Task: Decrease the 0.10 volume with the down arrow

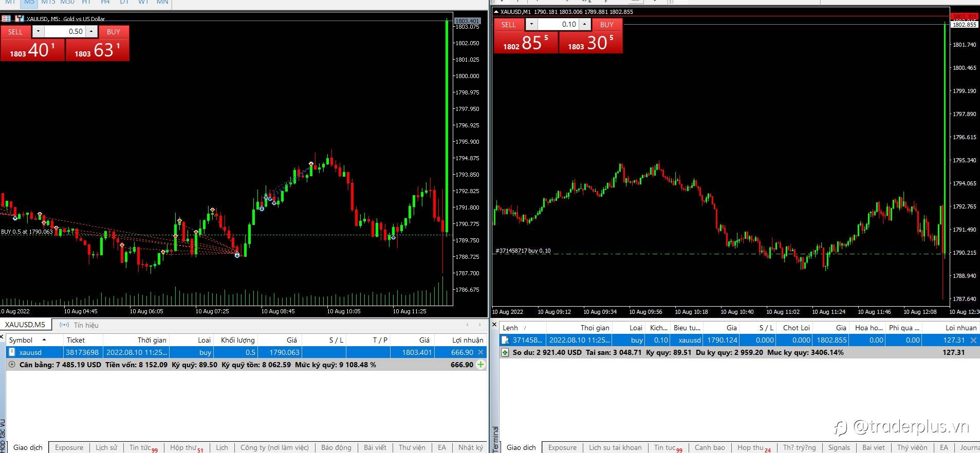Action: coord(531,25)
